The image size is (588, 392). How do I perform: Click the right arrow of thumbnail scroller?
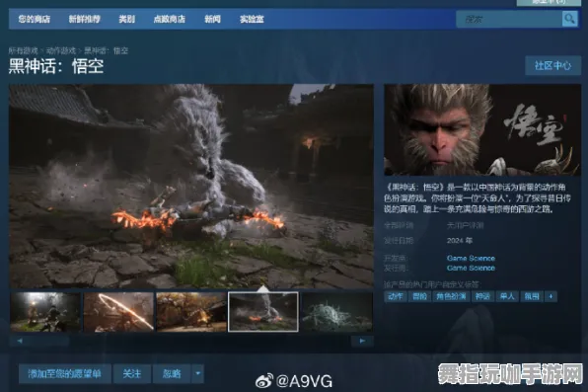pyautogui.click(x=362, y=341)
